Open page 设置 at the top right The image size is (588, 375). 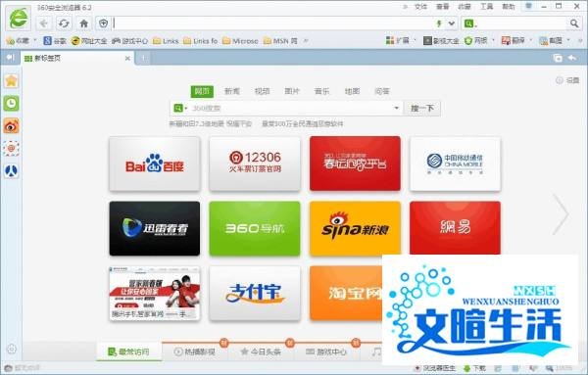pos(567,80)
